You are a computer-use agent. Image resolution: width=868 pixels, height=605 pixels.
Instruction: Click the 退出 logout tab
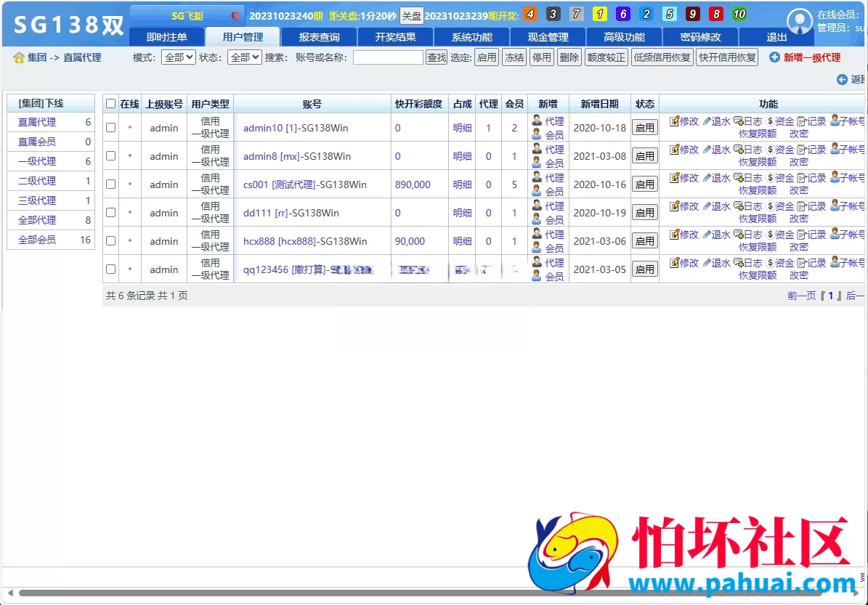[x=776, y=37]
